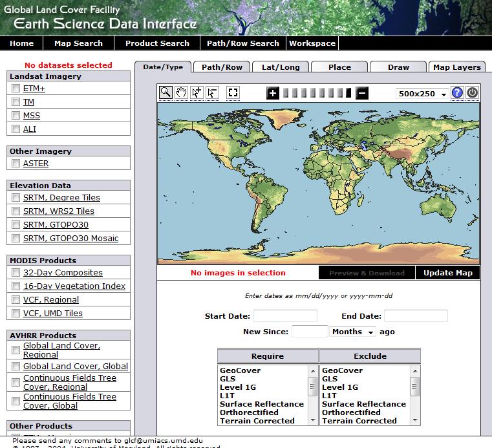Select Orthorectified in the Exclude list
Image resolution: width=492 pixels, height=448 pixels.
[351, 412]
